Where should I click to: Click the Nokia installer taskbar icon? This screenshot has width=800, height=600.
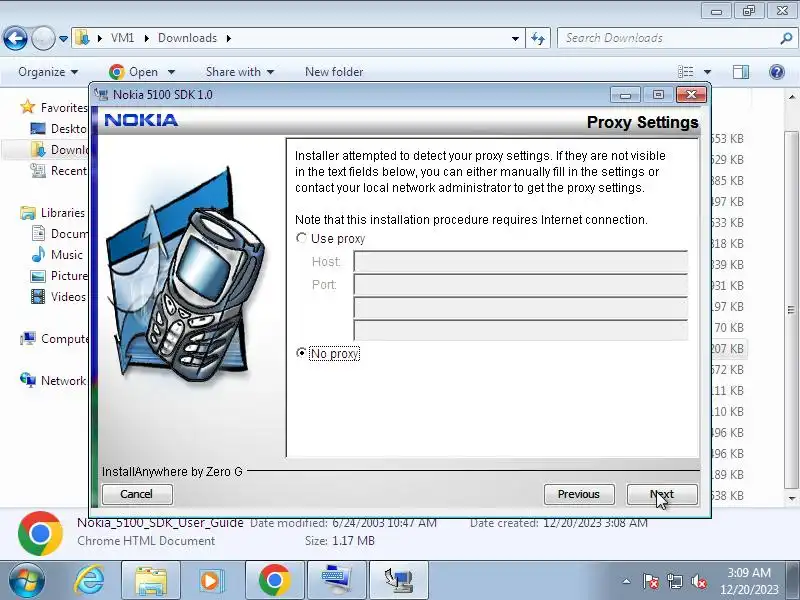tap(399, 580)
